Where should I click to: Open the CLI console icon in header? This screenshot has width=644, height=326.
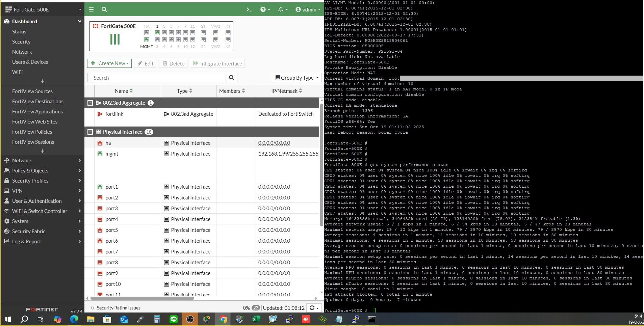click(x=249, y=9)
